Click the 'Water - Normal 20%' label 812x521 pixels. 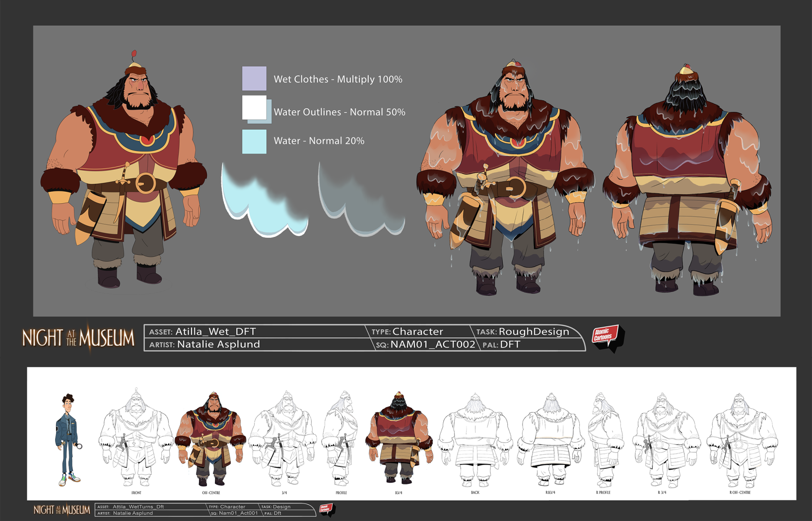[x=319, y=141]
